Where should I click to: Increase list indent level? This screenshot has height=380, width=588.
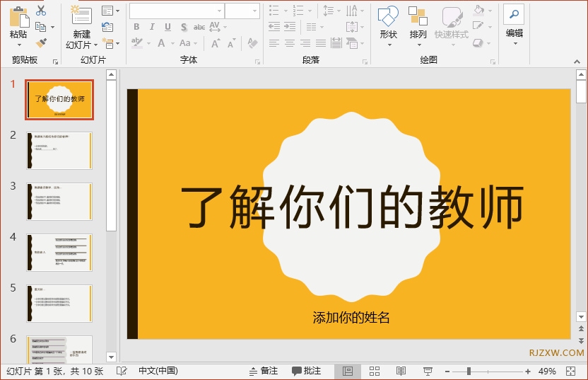click(x=290, y=27)
